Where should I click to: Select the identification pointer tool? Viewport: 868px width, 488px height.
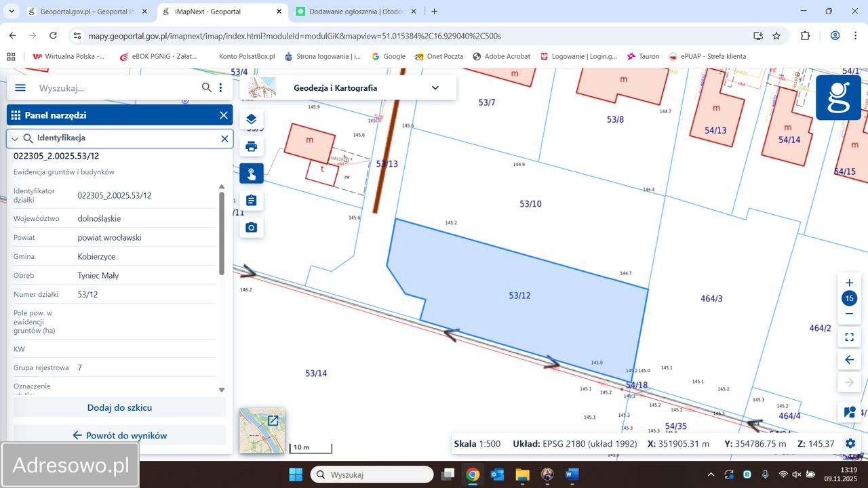click(251, 174)
